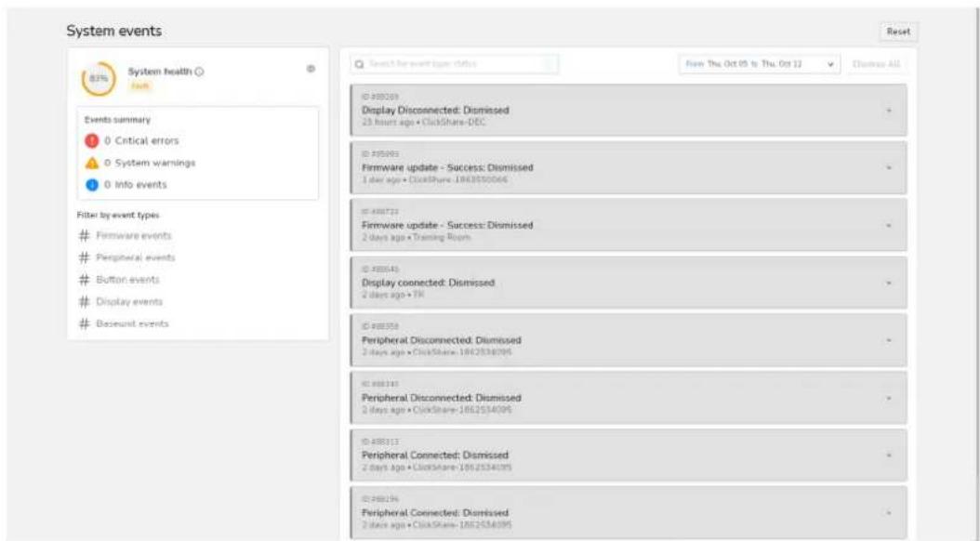Click the search field for event types
This screenshot has height=541, width=980.
[455, 64]
